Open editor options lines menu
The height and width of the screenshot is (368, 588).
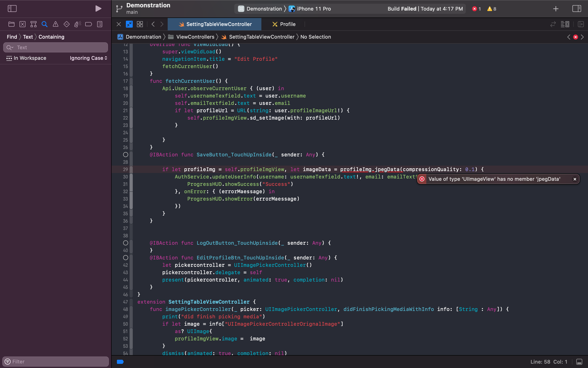click(x=565, y=24)
